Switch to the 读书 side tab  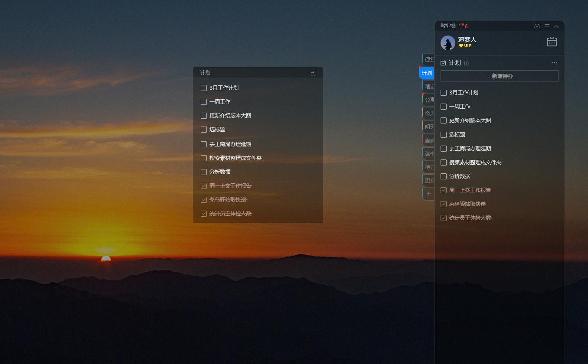[428, 153]
